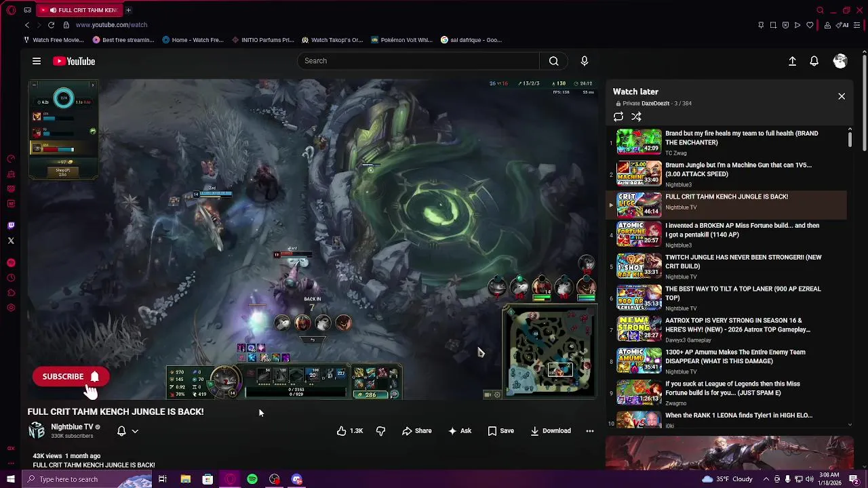868x488 pixels.
Task: Open the Opera menu logo
Action: point(11,10)
